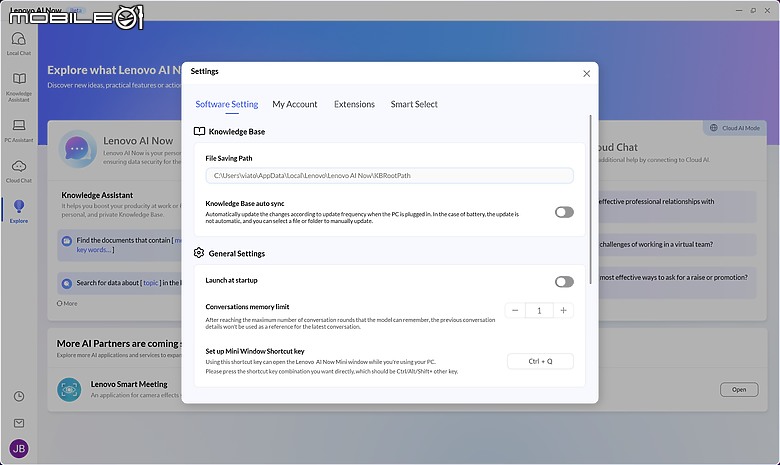This screenshot has width=780, height=465.
Task: Select 'Find the documents that contain' prompt
Action: point(119,245)
